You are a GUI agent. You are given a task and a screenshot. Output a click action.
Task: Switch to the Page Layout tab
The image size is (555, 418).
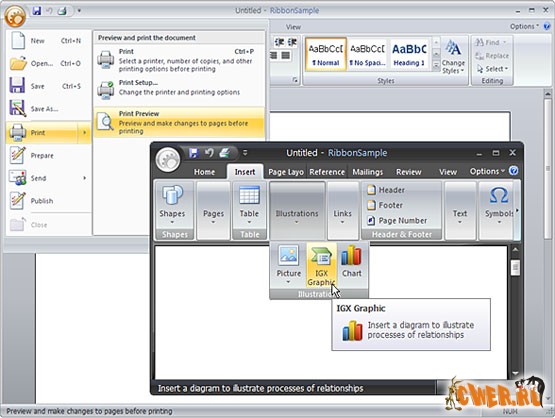point(286,172)
